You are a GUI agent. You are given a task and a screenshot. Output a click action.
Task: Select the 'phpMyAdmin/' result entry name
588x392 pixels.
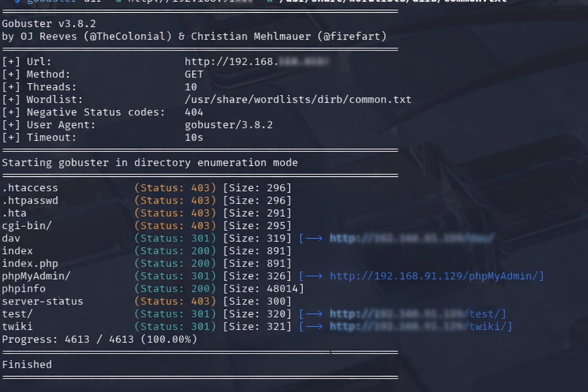36,276
